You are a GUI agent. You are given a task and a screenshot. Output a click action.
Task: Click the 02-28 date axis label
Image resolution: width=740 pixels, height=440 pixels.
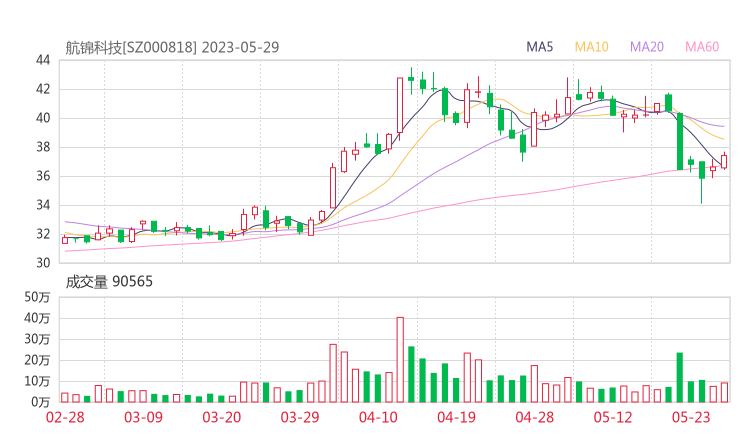point(65,417)
